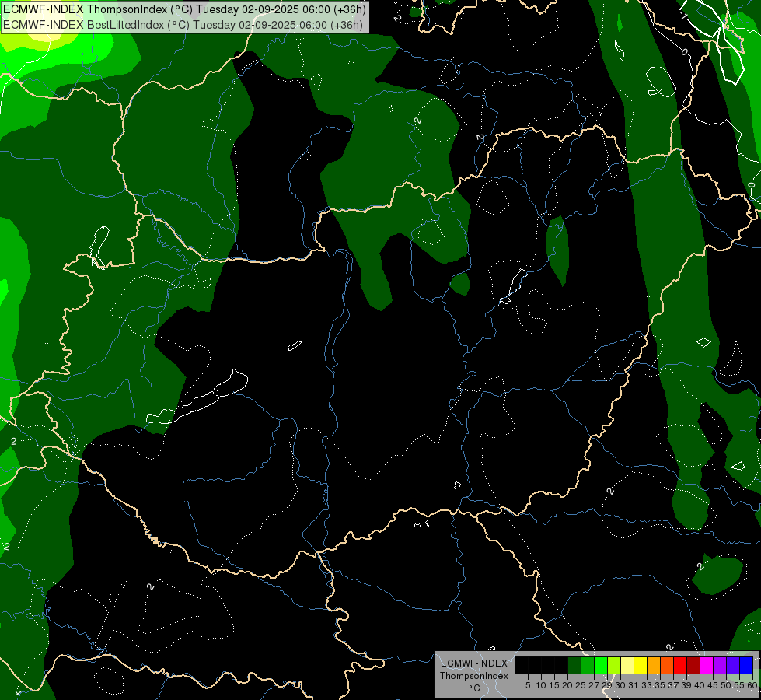The image size is (761, 700).
Task: Click the legend scale value 33
Action: 647,685
